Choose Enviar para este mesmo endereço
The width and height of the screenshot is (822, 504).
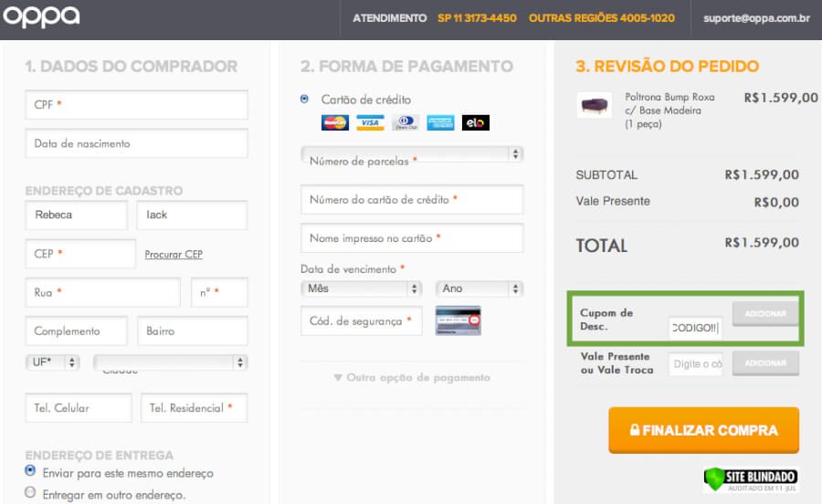(31, 471)
